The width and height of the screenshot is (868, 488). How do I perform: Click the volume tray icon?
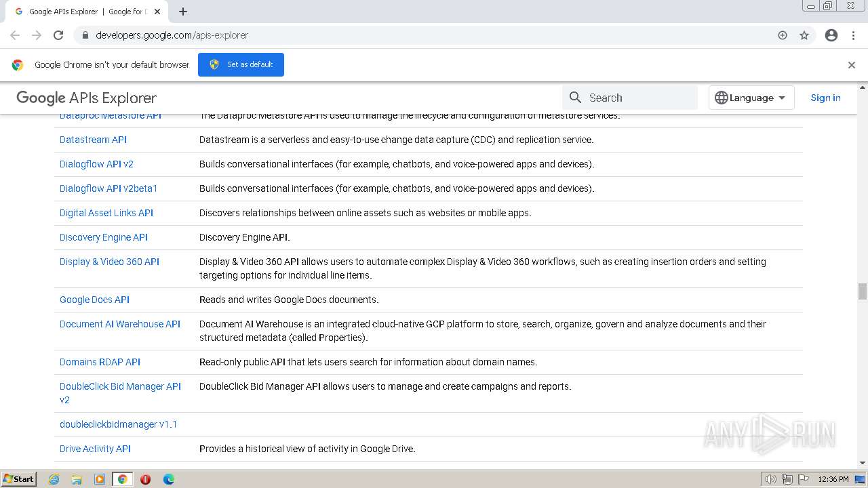(x=770, y=479)
